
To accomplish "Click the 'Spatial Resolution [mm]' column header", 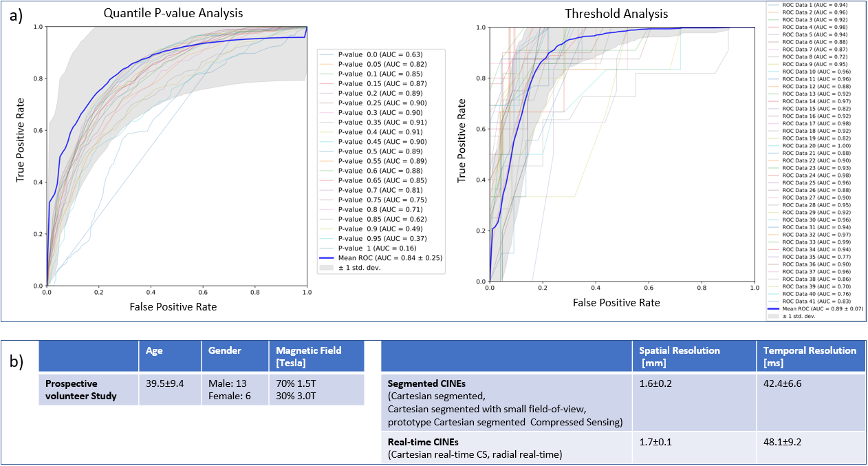I will click(x=680, y=356).
